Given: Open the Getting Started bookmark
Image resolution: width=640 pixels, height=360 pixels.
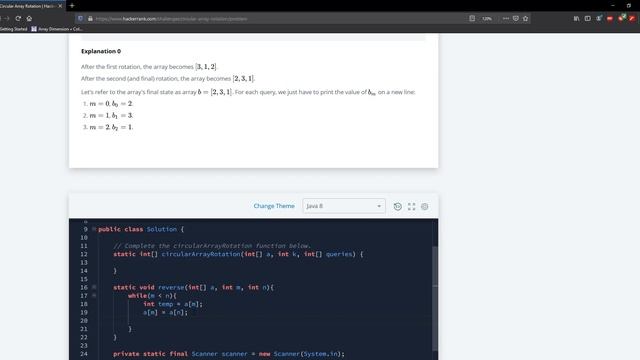Looking at the screenshot, I should [x=13, y=29].
